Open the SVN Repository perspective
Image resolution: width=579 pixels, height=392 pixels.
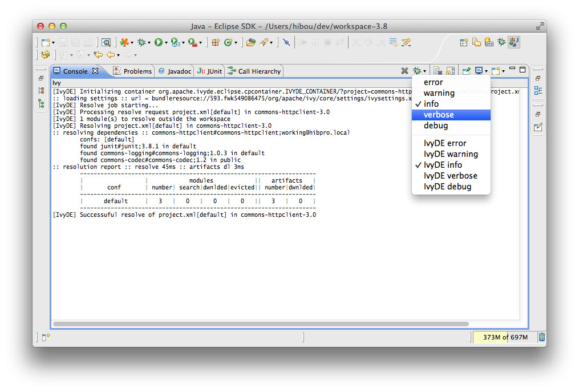point(489,42)
